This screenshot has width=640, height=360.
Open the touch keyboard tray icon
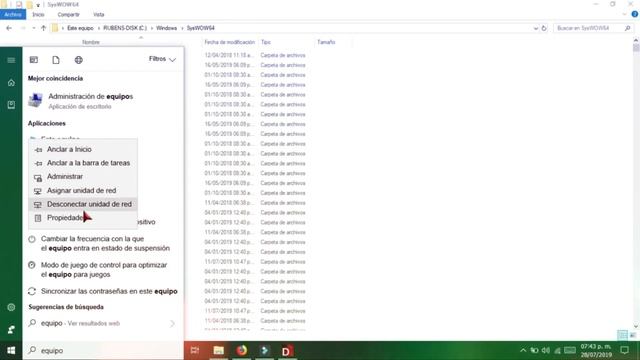(570, 350)
